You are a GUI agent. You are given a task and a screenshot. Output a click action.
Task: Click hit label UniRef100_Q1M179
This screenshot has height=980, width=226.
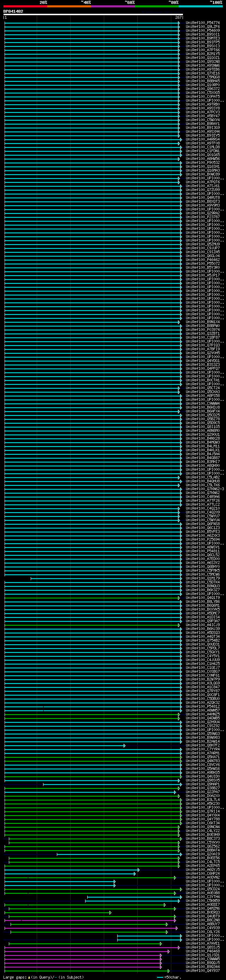click(203, 578)
